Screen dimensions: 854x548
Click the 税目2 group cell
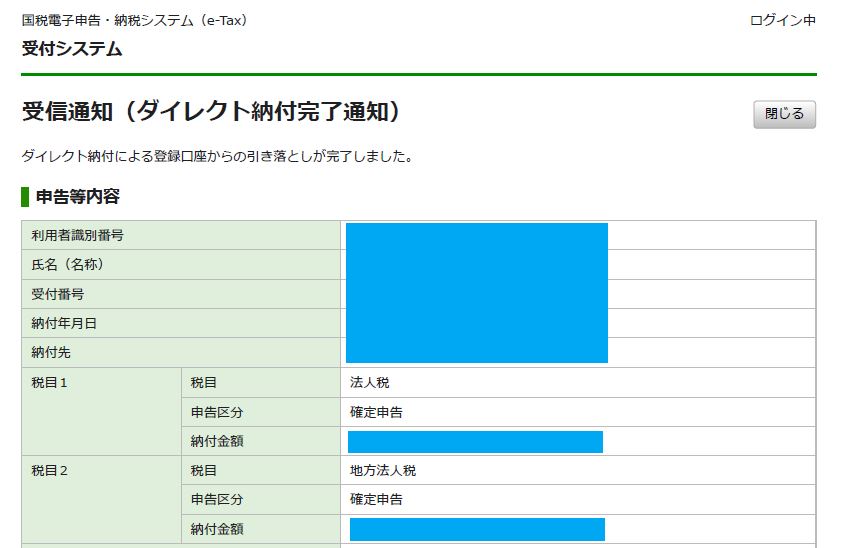click(x=50, y=470)
